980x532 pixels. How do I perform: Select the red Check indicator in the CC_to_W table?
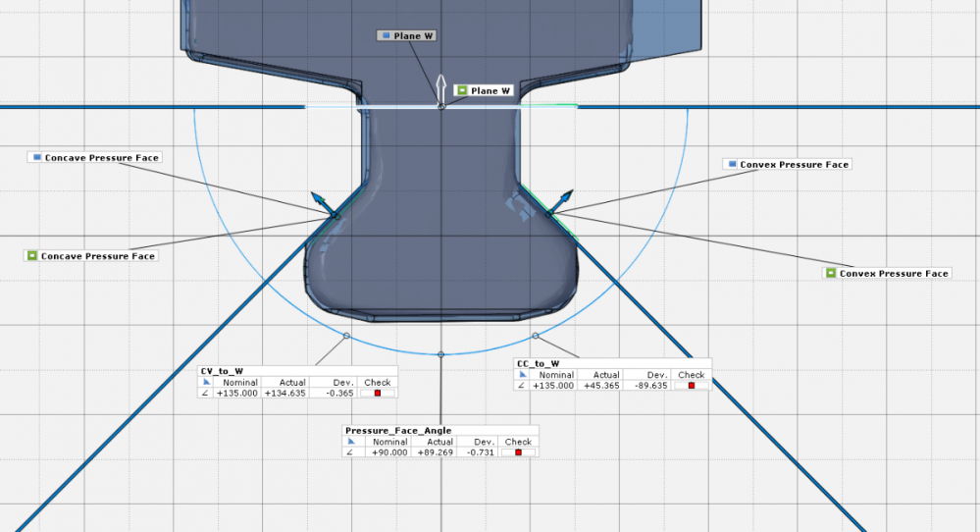click(x=691, y=386)
